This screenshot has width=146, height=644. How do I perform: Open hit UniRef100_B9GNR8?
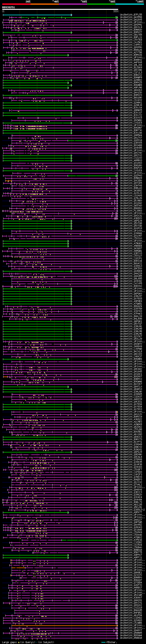(x=131, y=85)
